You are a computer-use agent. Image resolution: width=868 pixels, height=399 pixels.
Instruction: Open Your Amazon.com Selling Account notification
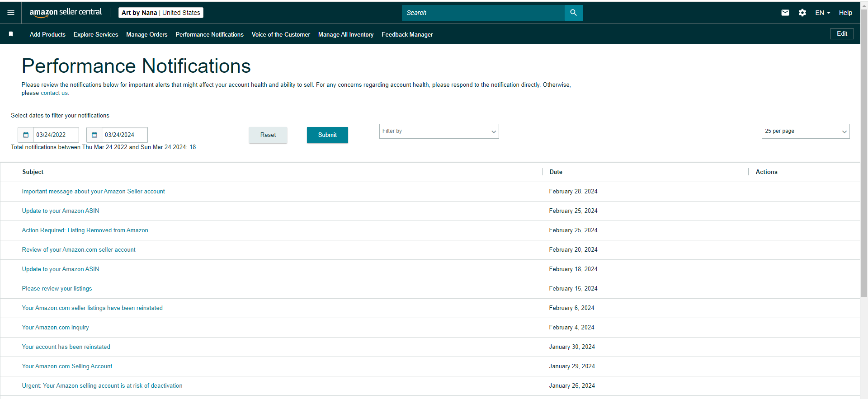point(67,366)
